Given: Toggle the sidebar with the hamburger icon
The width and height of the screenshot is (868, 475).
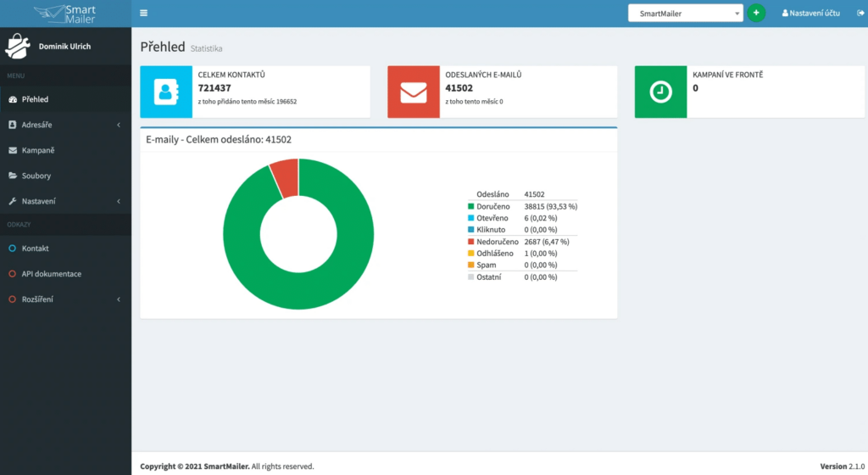Looking at the screenshot, I should tap(143, 14).
